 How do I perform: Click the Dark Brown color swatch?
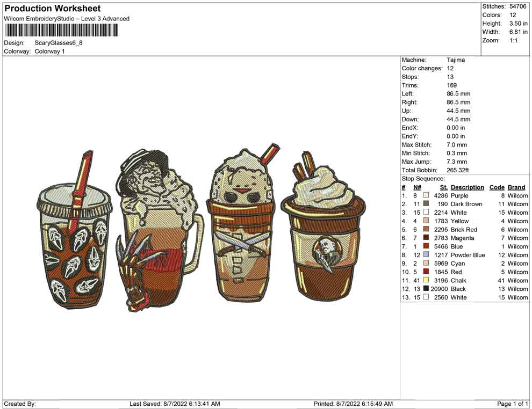coord(426,203)
